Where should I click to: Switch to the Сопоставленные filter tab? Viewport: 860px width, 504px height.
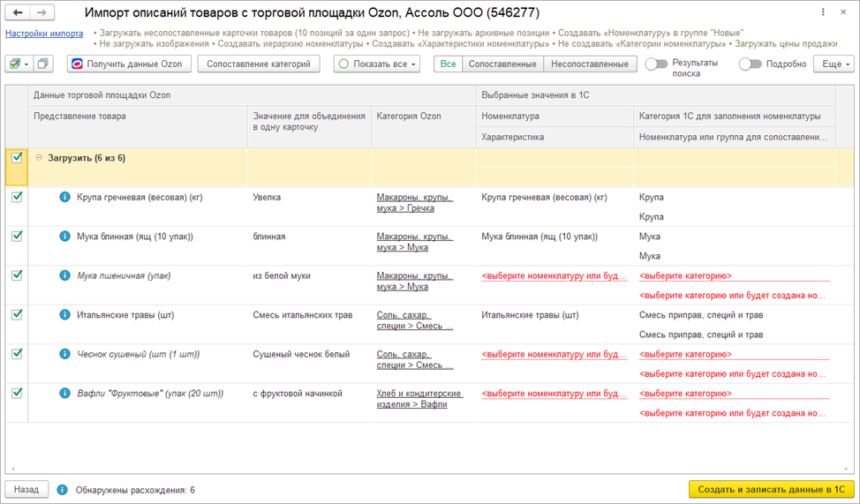[502, 64]
